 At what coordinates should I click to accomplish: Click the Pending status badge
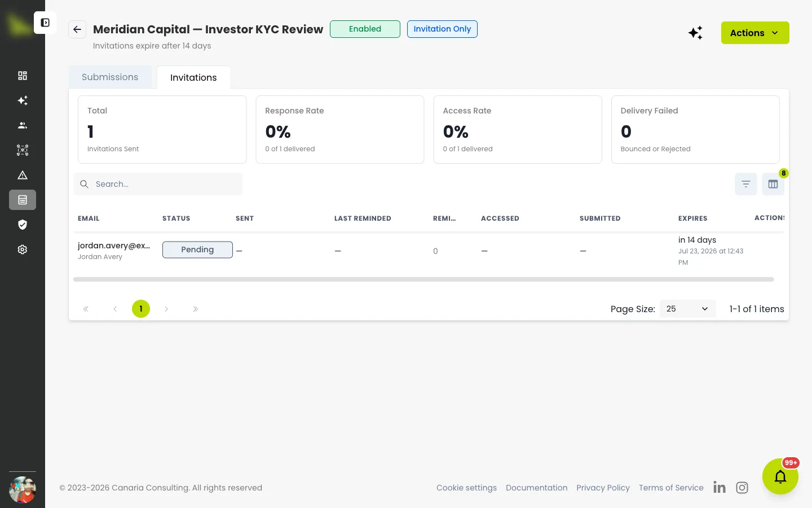click(197, 249)
